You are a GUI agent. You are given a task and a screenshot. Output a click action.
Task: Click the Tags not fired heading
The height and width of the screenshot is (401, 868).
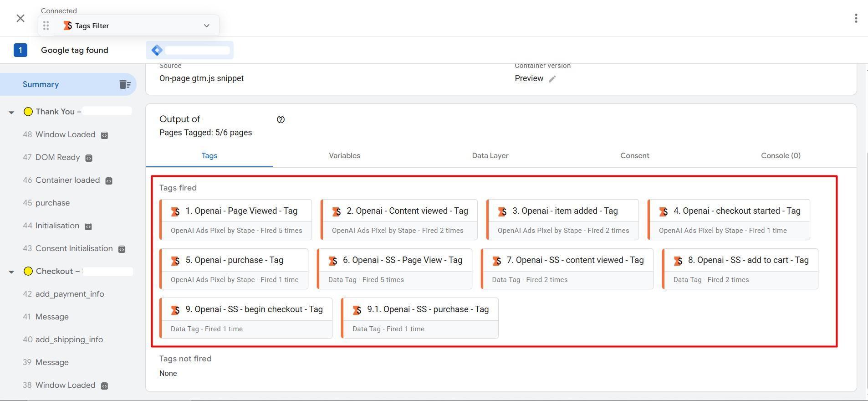185,359
